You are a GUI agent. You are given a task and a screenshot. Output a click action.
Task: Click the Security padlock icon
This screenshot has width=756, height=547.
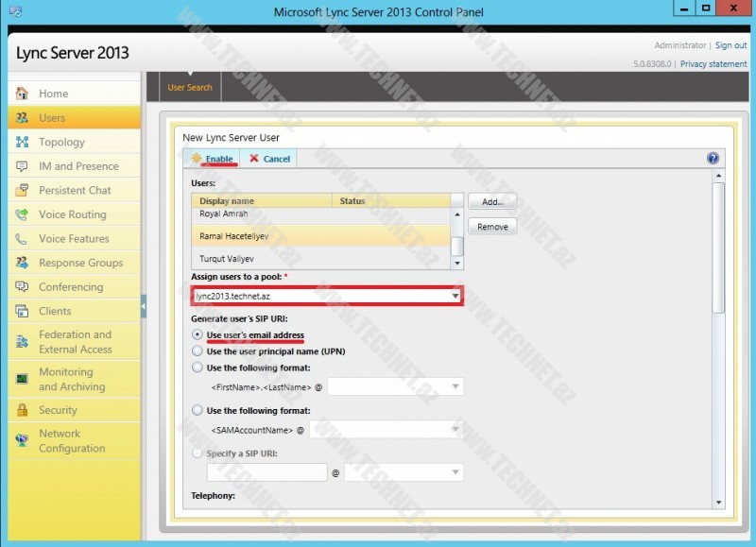coord(21,411)
